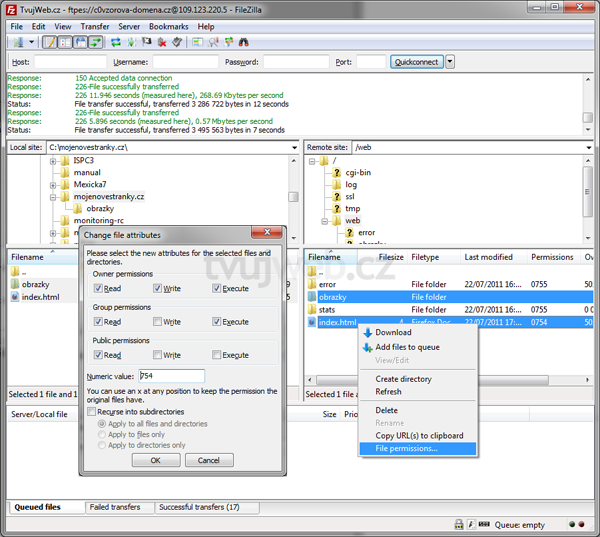This screenshot has height=537, width=600.
Task: Click the cgi-bin unknown folder icon
Action: pyautogui.click(x=336, y=172)
